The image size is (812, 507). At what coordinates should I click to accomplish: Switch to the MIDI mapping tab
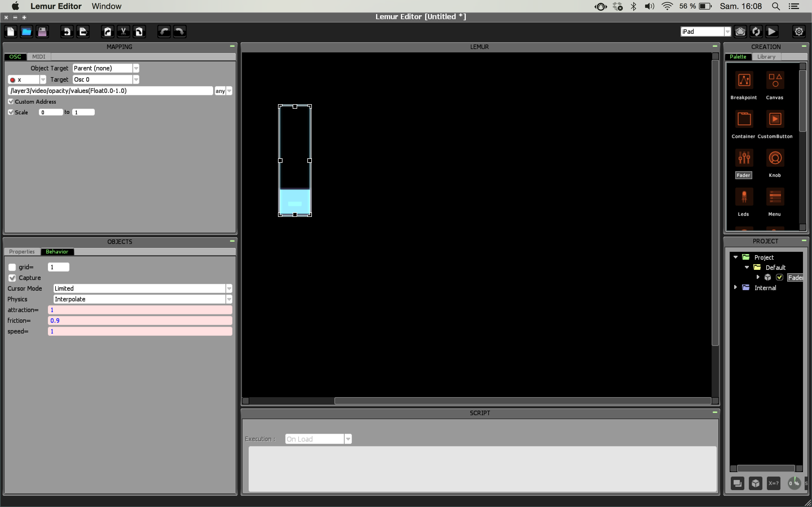(39, 57)
